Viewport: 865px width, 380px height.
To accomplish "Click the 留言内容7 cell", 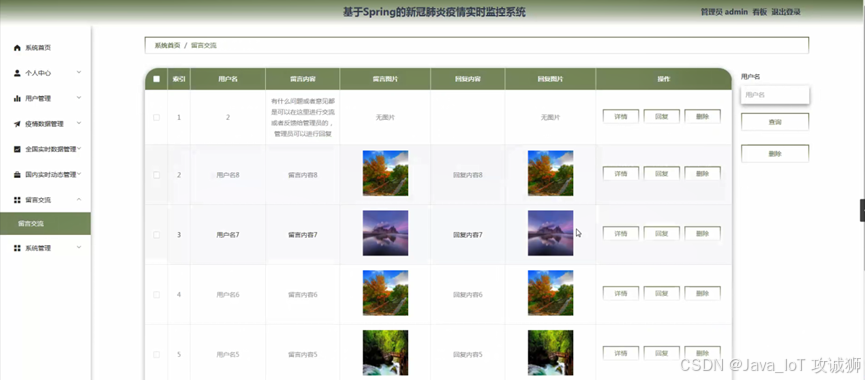I will tap(302, 234).
